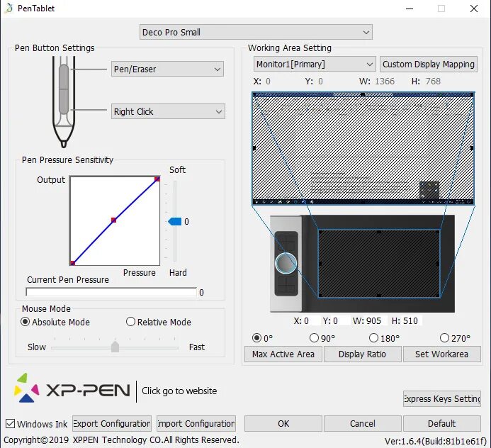The width and height of the screenshot is (491, 448).
Task: Click the bottom-left point of pressure curve
Action: pos(73,263)
